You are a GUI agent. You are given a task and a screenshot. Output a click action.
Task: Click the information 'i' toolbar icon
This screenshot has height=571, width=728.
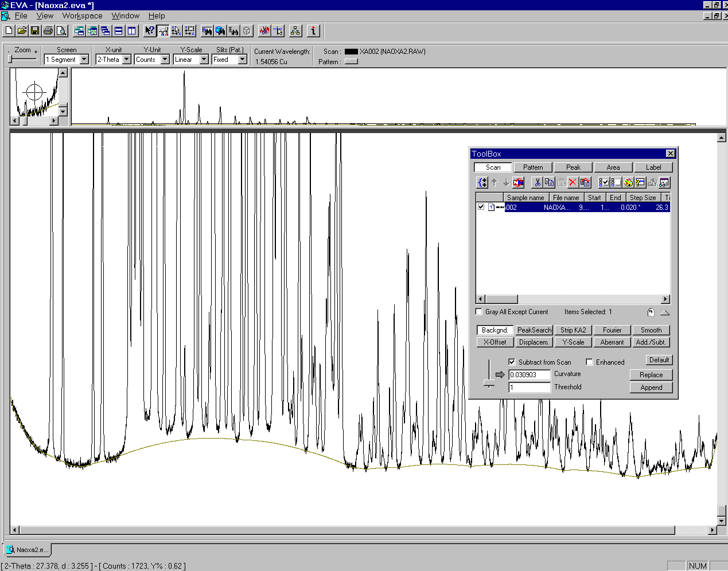(x=313, y=31)
